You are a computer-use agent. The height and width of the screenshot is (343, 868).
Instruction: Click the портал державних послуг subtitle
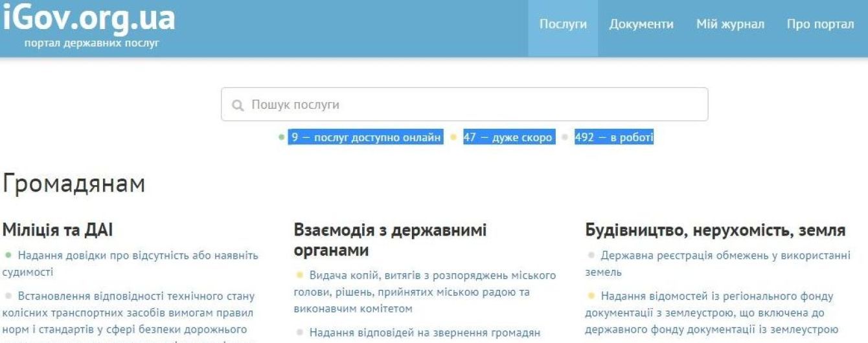coord(91,44)
